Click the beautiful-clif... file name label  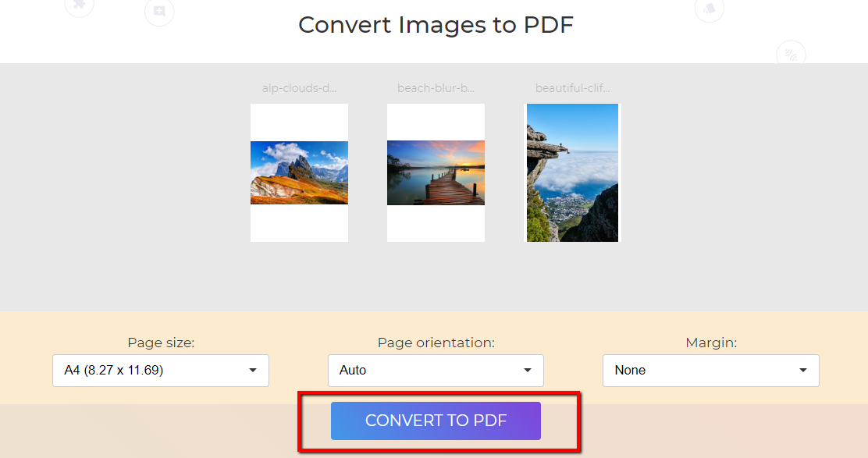point(572,88)
